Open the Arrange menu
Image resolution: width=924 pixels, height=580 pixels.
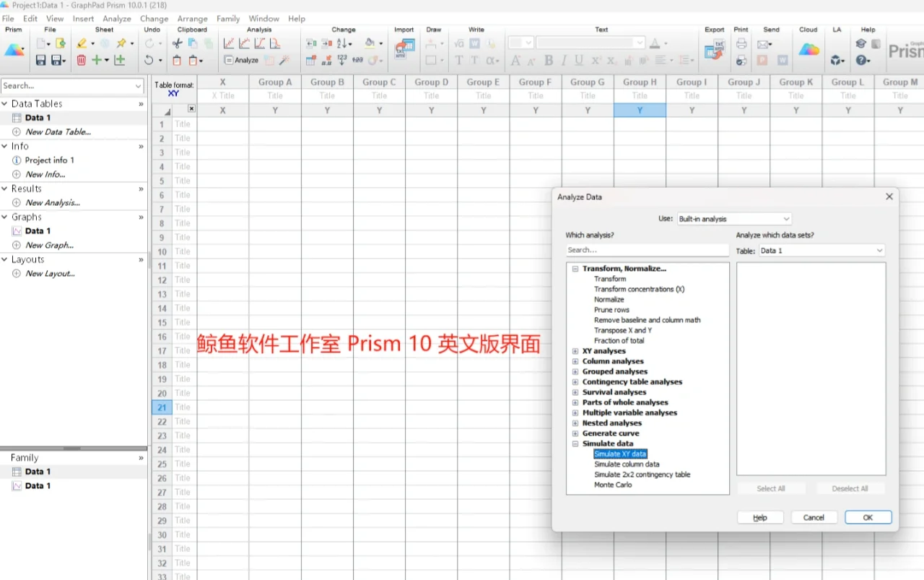[193, 19]
